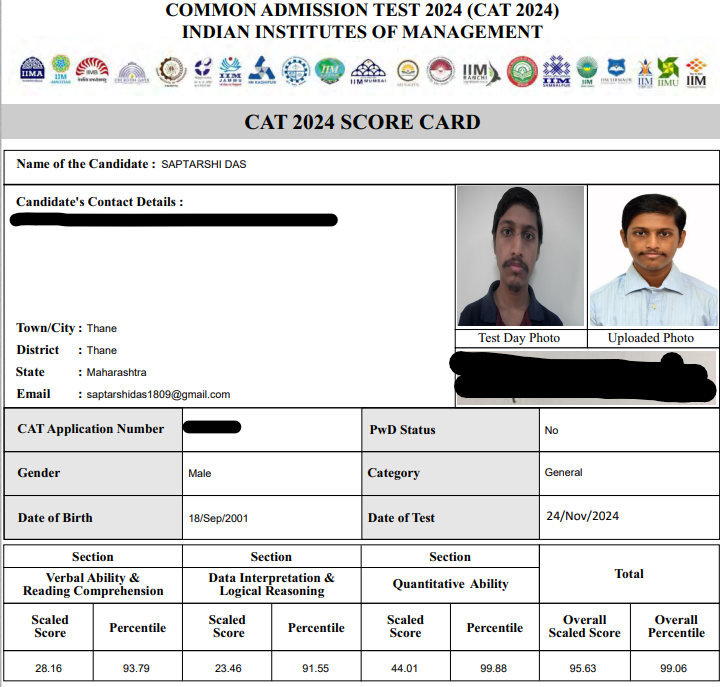Image resolution: width=720 pixels, height=687 pixels.
Task: Click the IIM Sambalpur logo
Action: [x=555, y=70]
